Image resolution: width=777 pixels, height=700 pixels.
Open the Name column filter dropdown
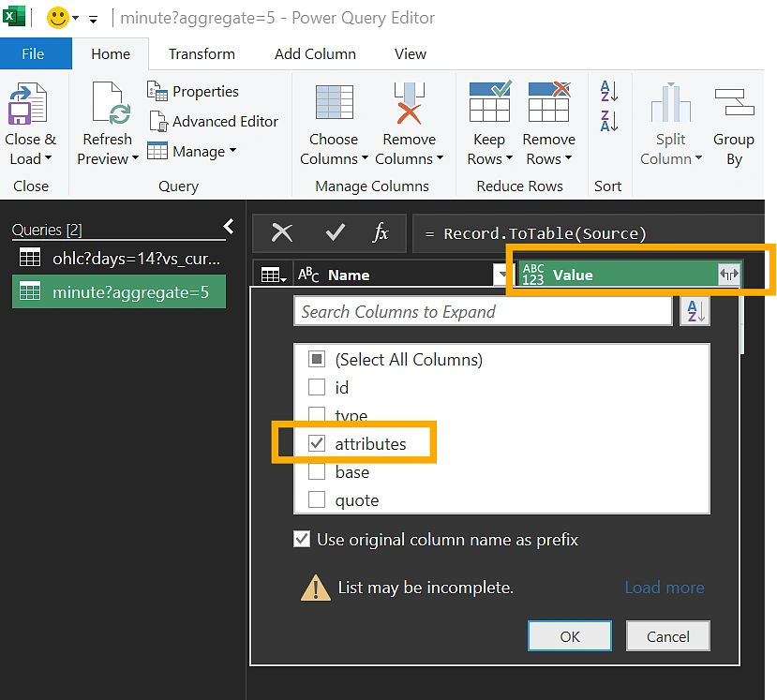pos(502,274)
